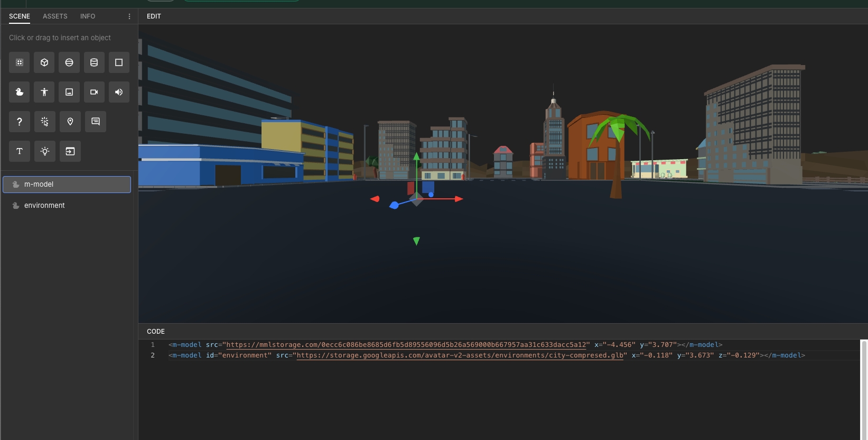Insert a text label element
Screen dimensions: 868x440
tap(20, 151)
